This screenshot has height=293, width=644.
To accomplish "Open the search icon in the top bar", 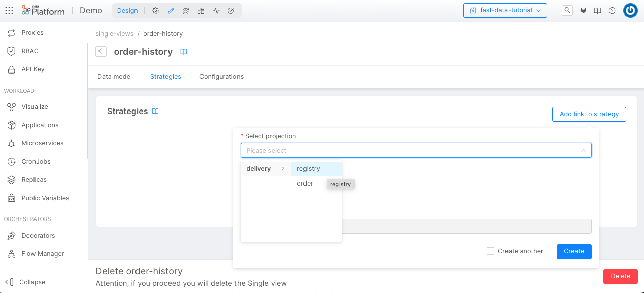I will (567, 10).
